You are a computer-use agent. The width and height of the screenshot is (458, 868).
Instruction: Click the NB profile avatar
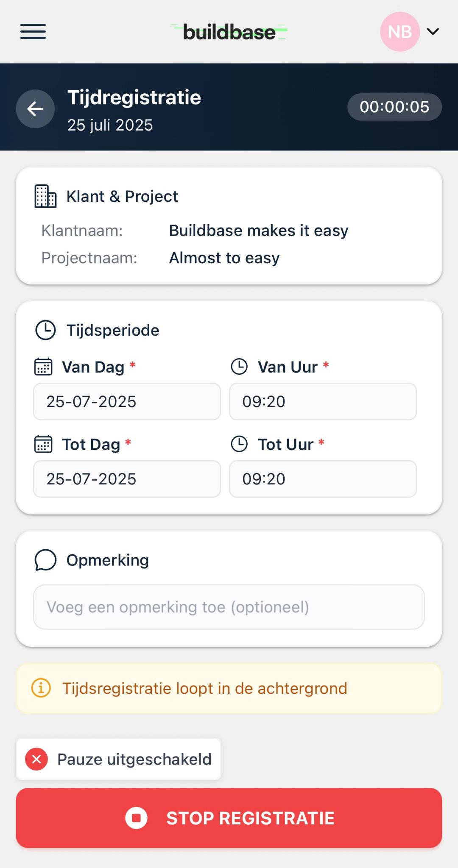coord(399,32)
